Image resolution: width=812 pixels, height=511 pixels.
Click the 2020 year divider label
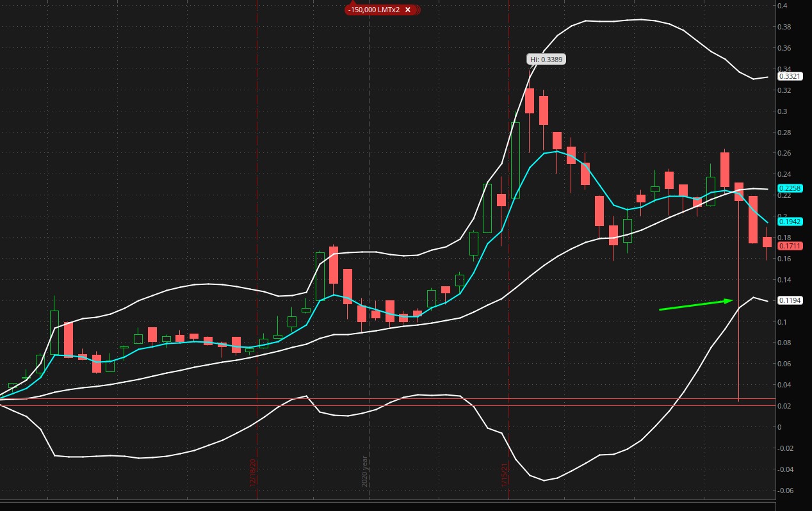pyautogui.click(x=365, y=471)
